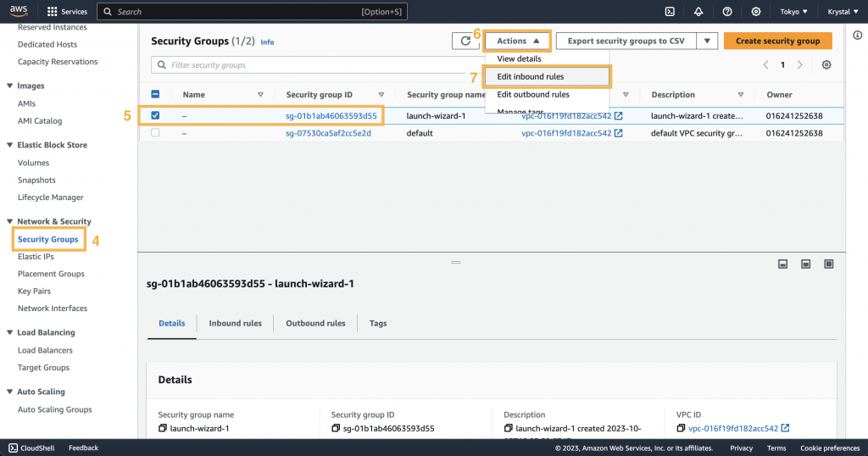
Task: Grab the split panel resize handle
Action: (455, 262)
